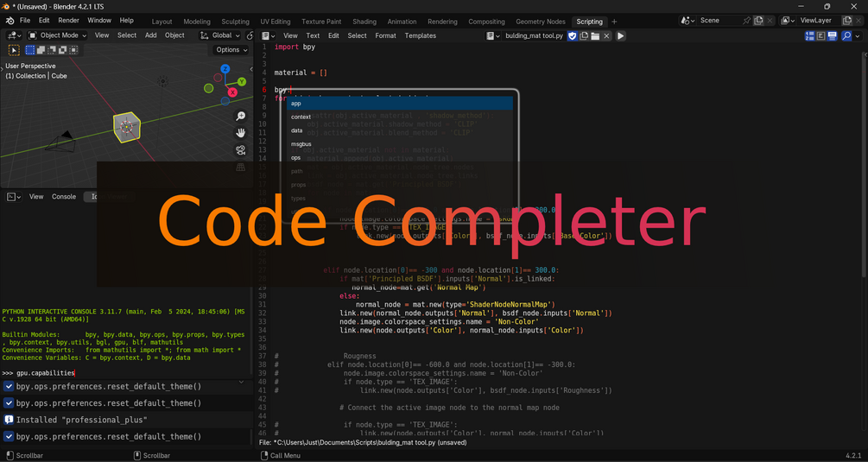Click the ViewLayer name field
868x462 pixels.
(x=819, y=21)
